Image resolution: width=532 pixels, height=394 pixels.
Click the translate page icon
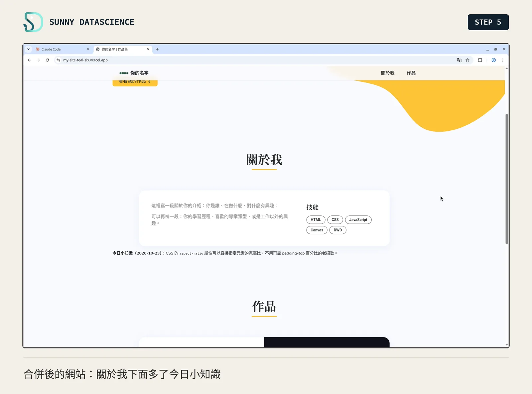[459, 60]
